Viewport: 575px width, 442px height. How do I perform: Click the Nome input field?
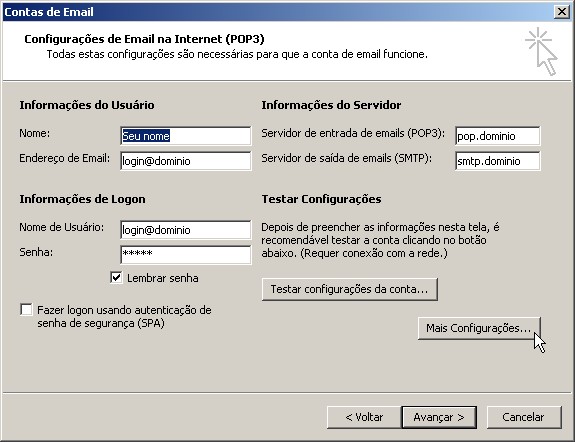(186, 136)
